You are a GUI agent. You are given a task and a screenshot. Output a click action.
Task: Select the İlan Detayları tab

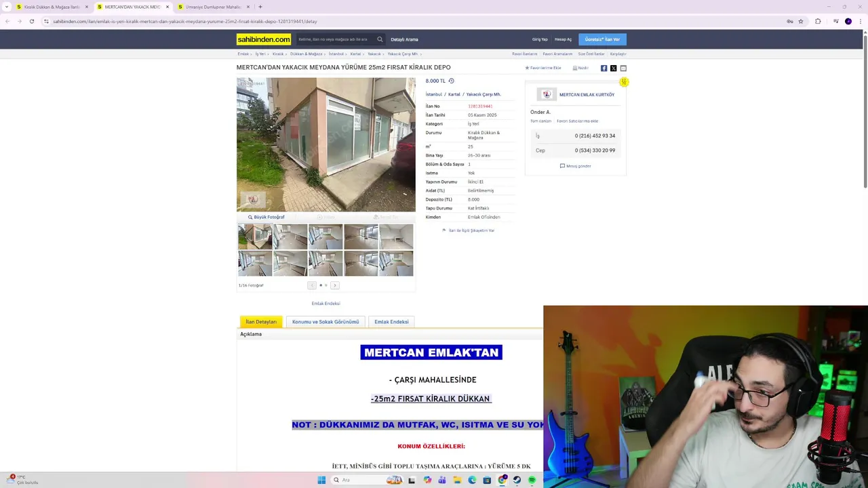pos(261,322)
